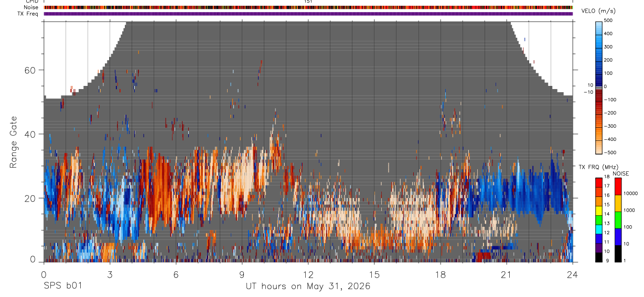Click the Noise row label at top
The height and width of the screenshot is (297, 644).
click(x=30, y=7)
